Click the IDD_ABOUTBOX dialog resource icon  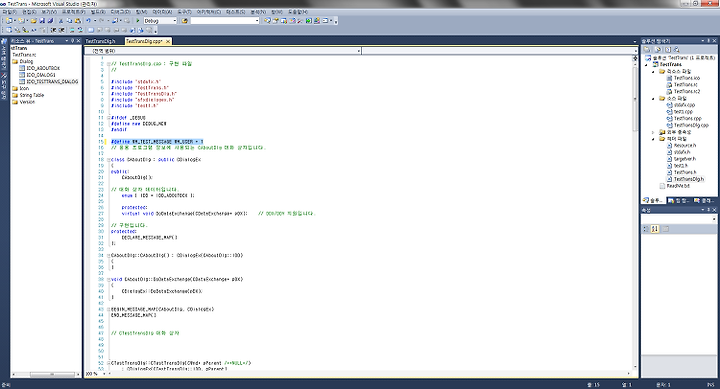(x=22, y=68)
